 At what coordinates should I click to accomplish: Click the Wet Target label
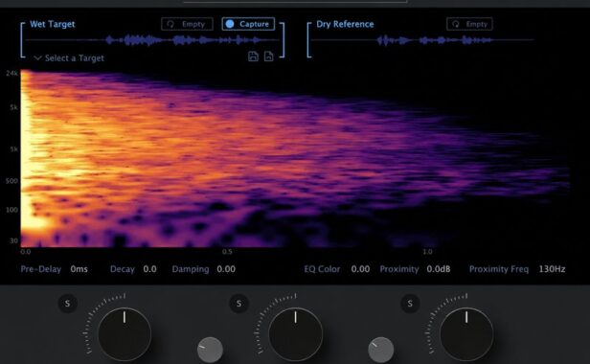point(53,24)
